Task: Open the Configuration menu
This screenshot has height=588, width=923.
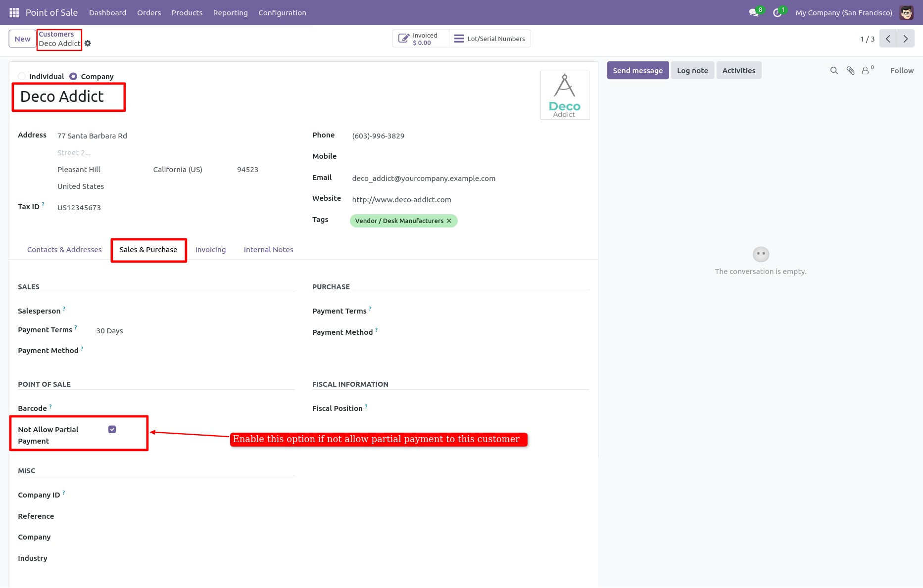Action: point(282,13)
